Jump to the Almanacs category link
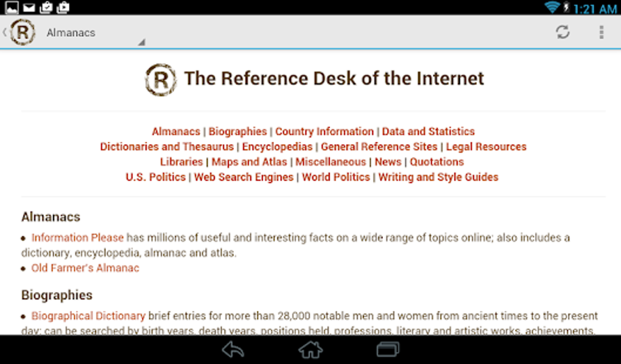This screenshot has height=364, width=621. click(x=176, y=131)
